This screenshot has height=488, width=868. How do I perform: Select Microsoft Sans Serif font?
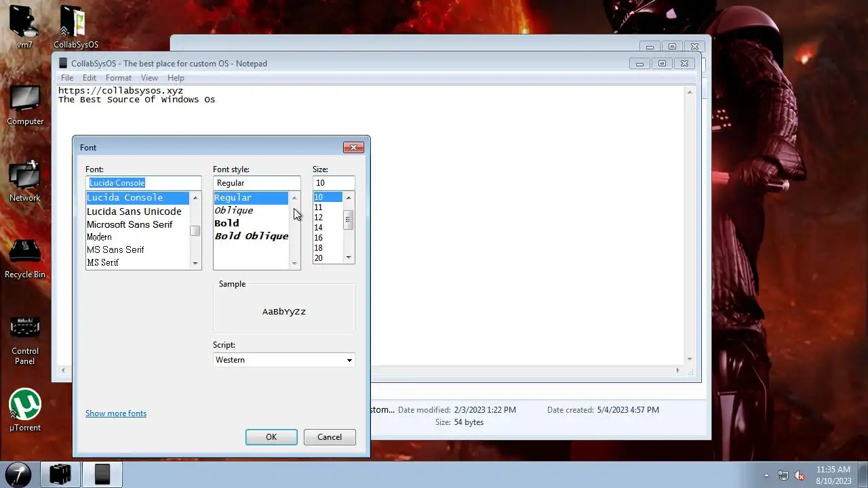coord(138,224)
